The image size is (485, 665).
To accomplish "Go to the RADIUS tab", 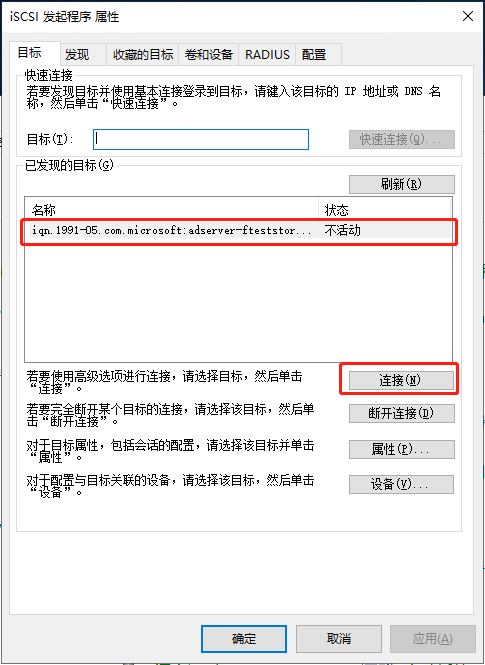I will [267, 54].
